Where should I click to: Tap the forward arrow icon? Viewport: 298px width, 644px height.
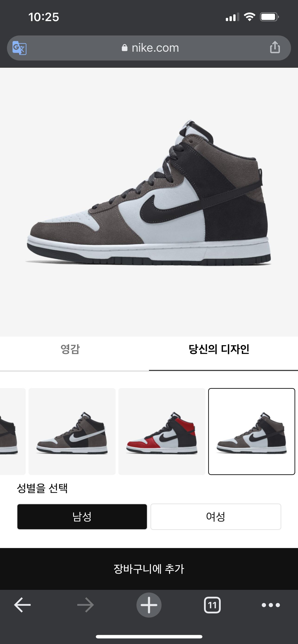(85, 605)
